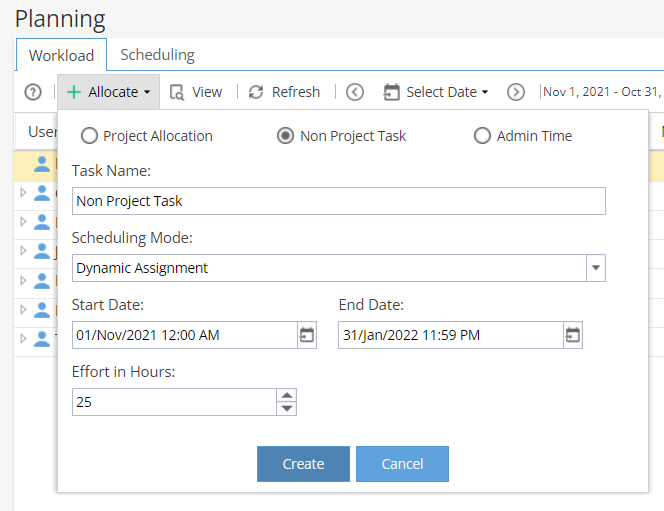Viewport: 664px width, 511px height.
Task: Click the highlighted first user avatar icon
Action: (x=42, y=164)
